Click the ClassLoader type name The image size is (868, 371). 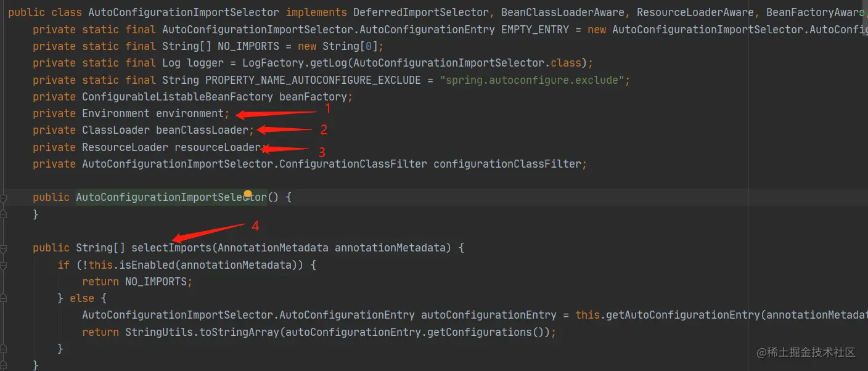point(116,130)
